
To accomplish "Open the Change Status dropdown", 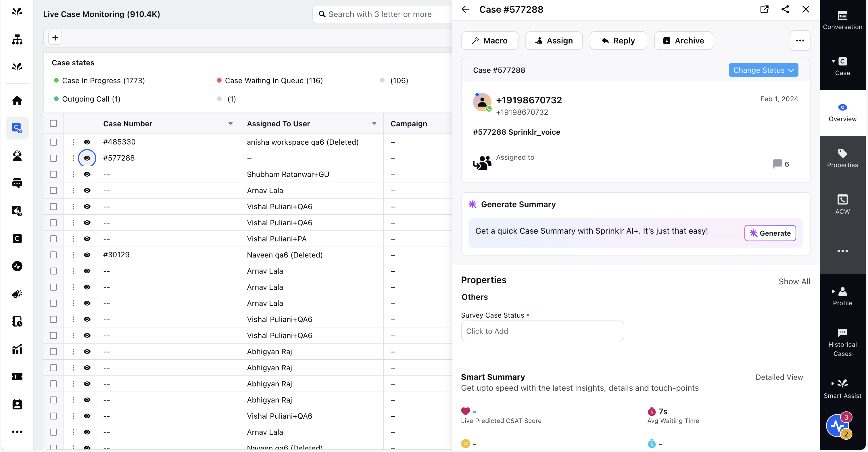I will [x=763, y=70].
